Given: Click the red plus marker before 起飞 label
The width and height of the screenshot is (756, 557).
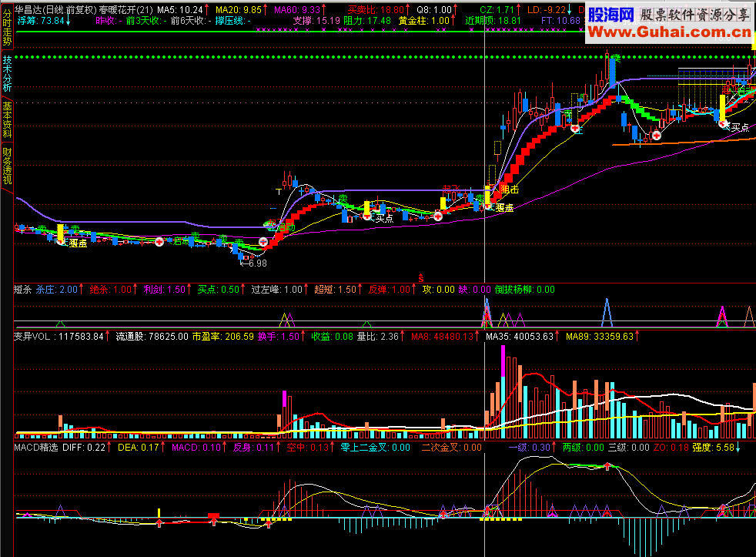Looking at the screenshot, I should point(438,216).
